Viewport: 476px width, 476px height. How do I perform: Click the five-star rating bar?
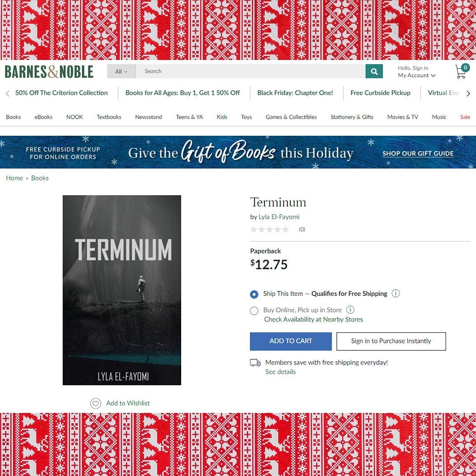269,230
